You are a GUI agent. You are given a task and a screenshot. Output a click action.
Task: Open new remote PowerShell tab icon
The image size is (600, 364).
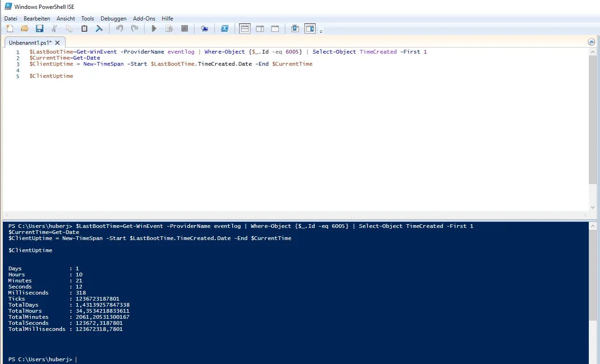[204, 29]
